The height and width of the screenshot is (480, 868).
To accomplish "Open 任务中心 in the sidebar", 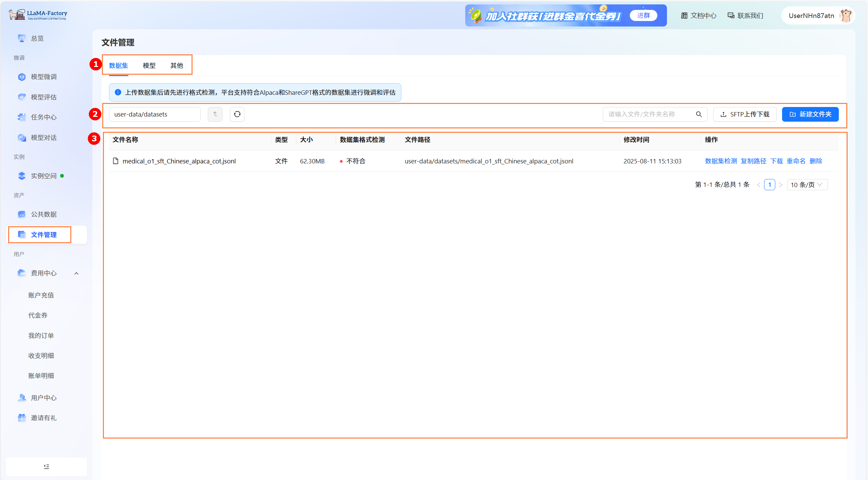I will pyautogui.click(x=43, y=117).
